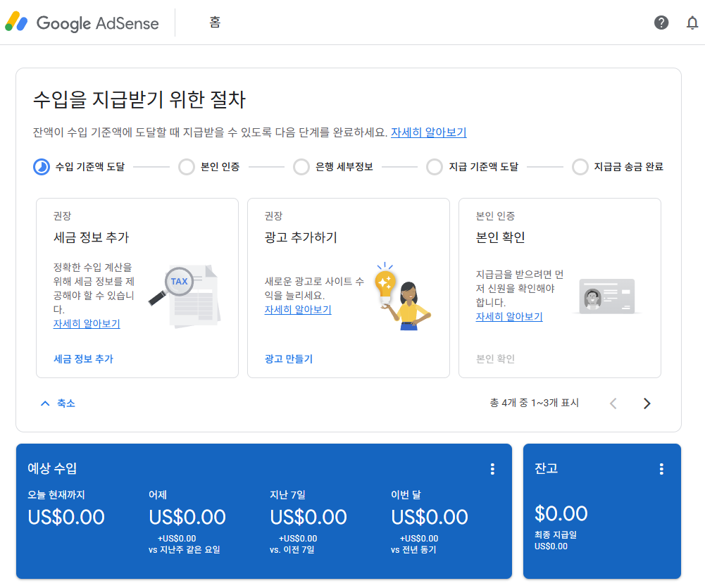Open the 잔고 card three-dot menu
705x588 pixels.
click(661, 469)
